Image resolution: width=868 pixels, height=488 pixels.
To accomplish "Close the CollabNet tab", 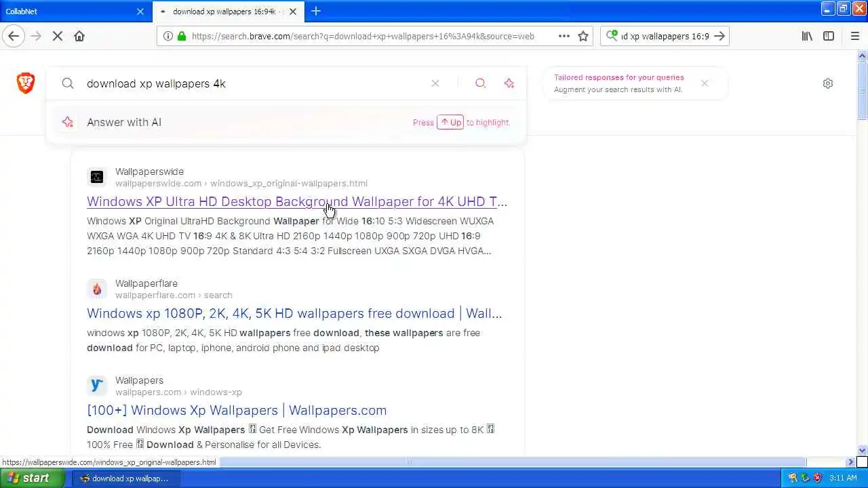I will point(140,12).
